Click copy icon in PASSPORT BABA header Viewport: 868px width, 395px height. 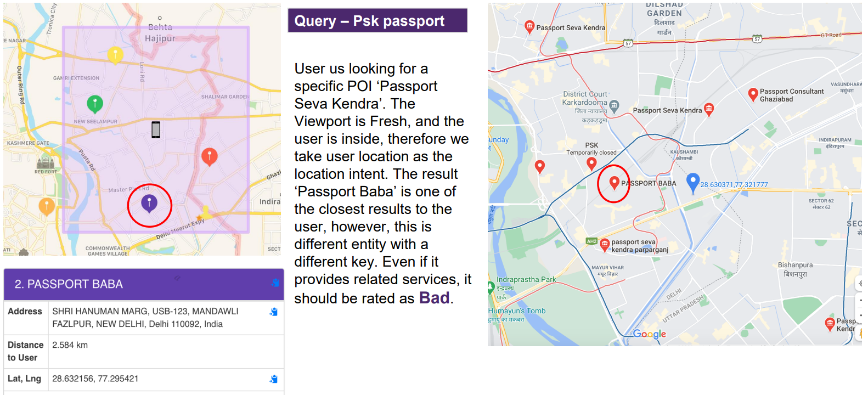(275, 283)
